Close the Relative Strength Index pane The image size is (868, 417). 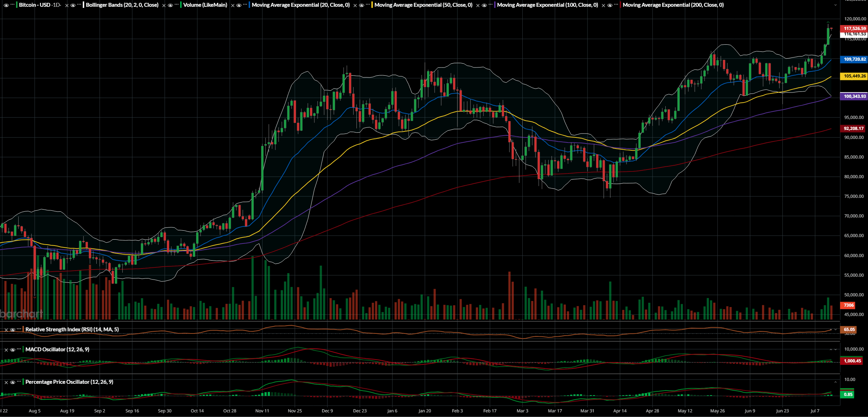[x=6, y=330]
